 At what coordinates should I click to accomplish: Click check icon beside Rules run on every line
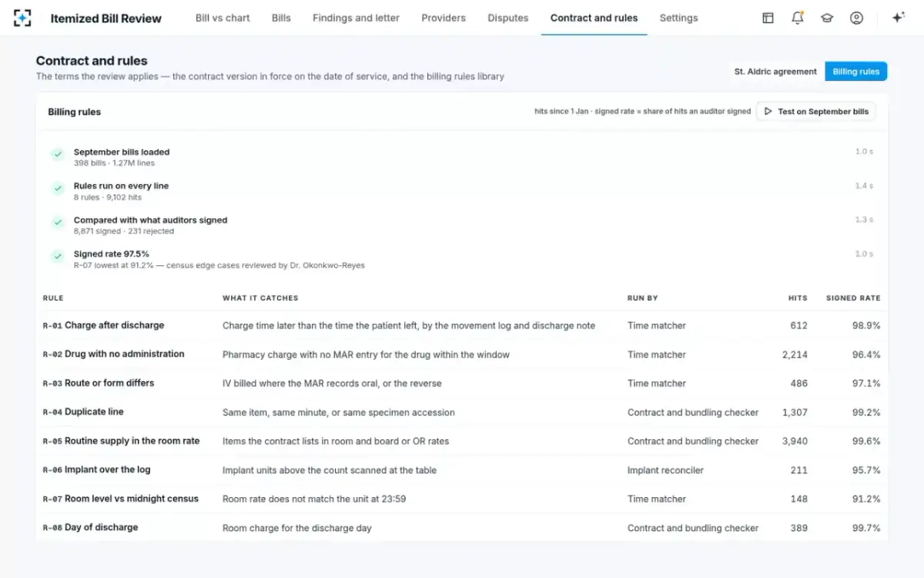tap(58, 188)
